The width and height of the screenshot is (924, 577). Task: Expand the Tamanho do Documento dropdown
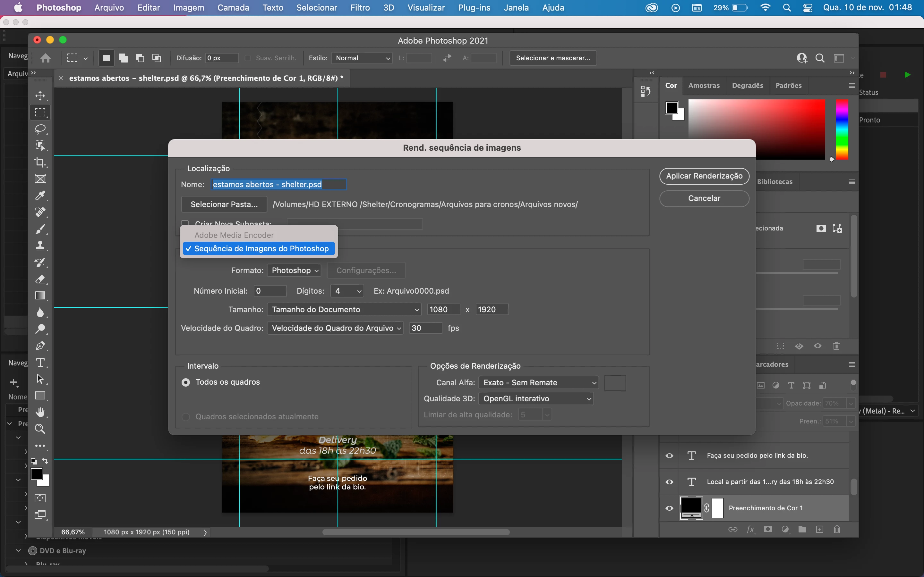pos(344,309)
